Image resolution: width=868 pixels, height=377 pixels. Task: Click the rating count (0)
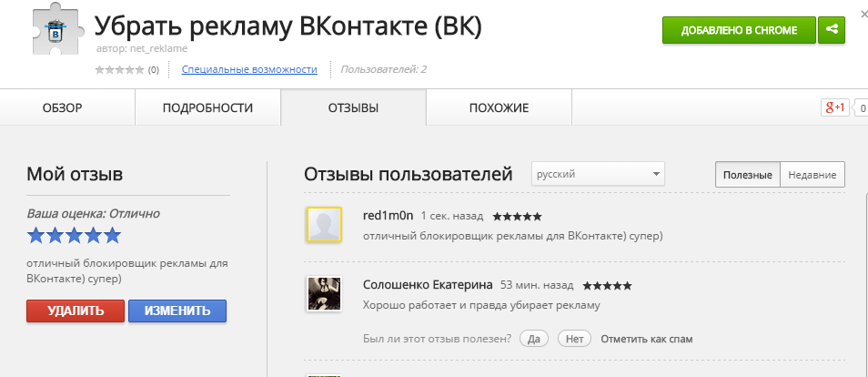[154, 70]
